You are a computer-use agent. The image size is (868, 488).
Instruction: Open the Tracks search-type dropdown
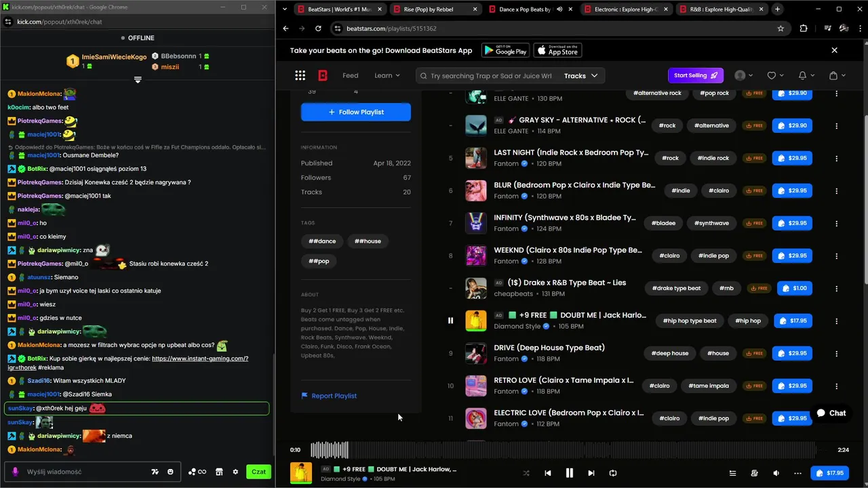click(x=581, y=76)
